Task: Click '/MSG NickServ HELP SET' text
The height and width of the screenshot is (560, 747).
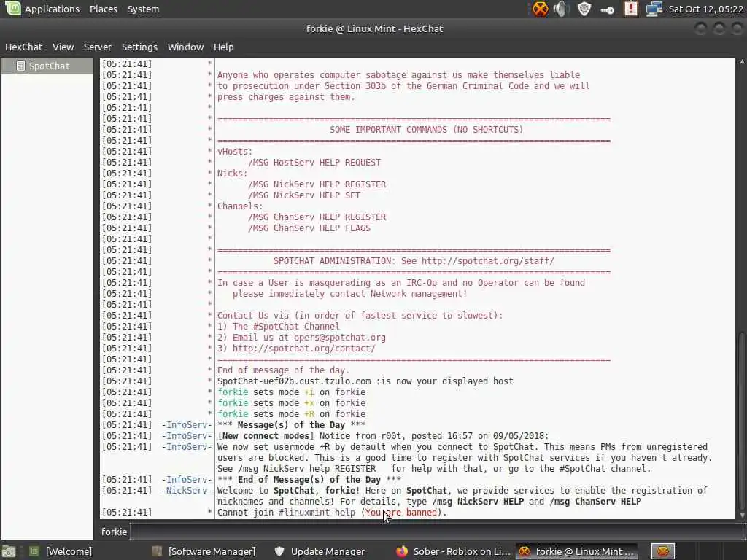Action: coord(304,195)
